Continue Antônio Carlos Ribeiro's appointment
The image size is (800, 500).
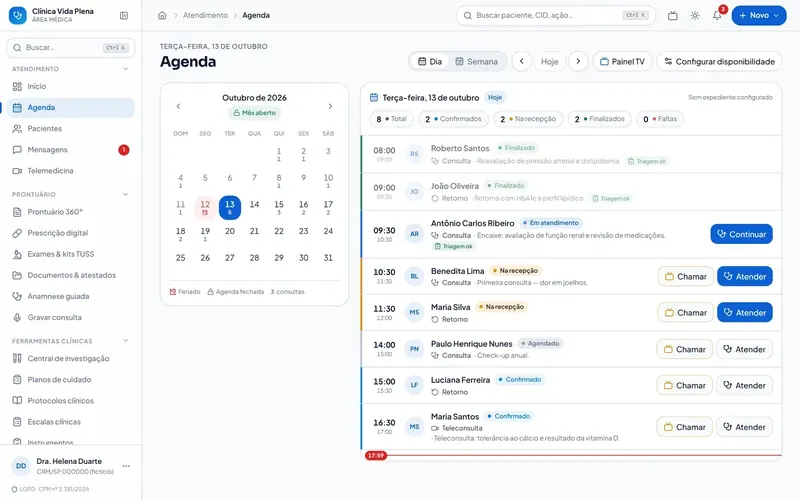point(741,234)
